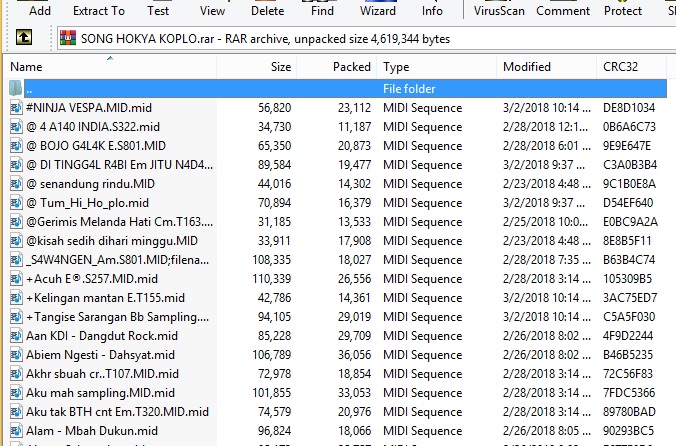
Task: Click MIDI icon of Alam - Mbah Dukun.mid
Action: [16, 430]
